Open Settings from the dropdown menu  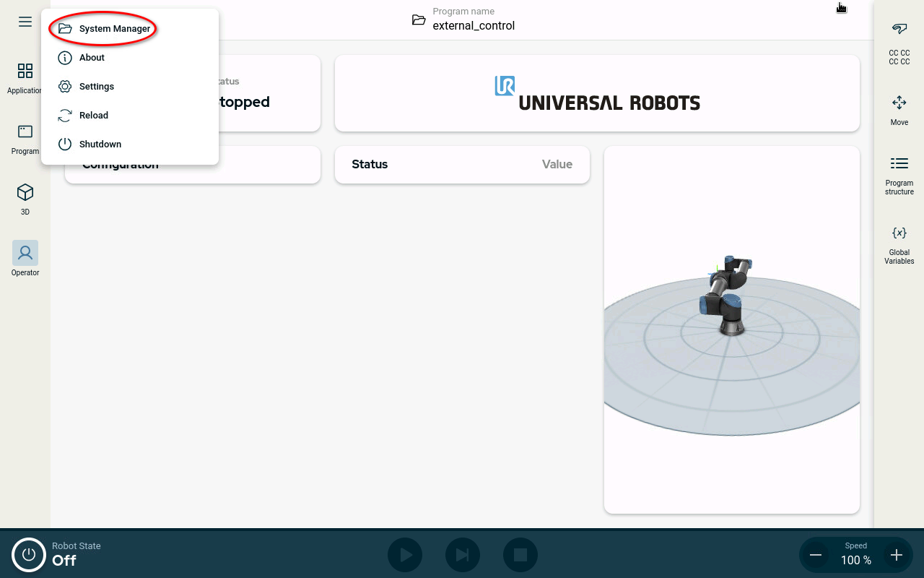[x=130, y=87]
